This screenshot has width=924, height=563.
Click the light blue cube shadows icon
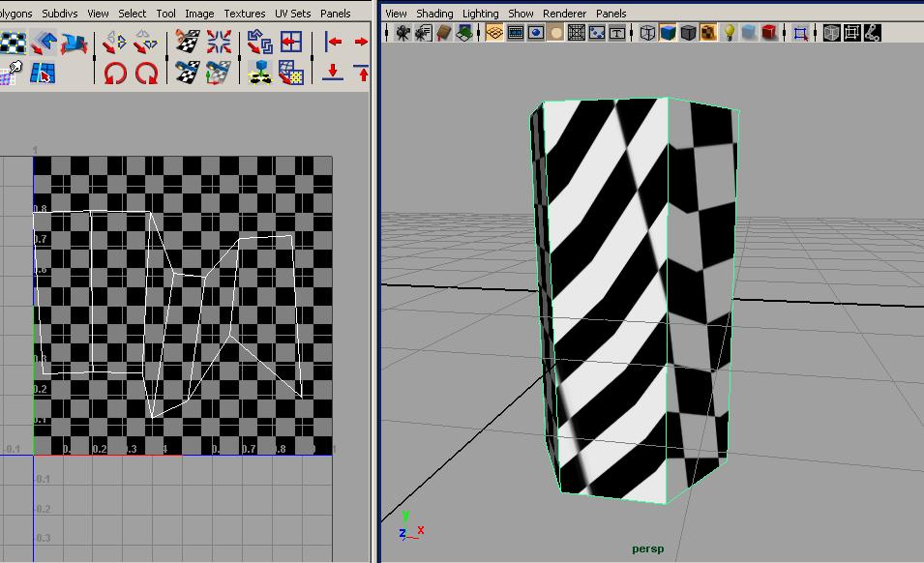(x=749, y=33)
